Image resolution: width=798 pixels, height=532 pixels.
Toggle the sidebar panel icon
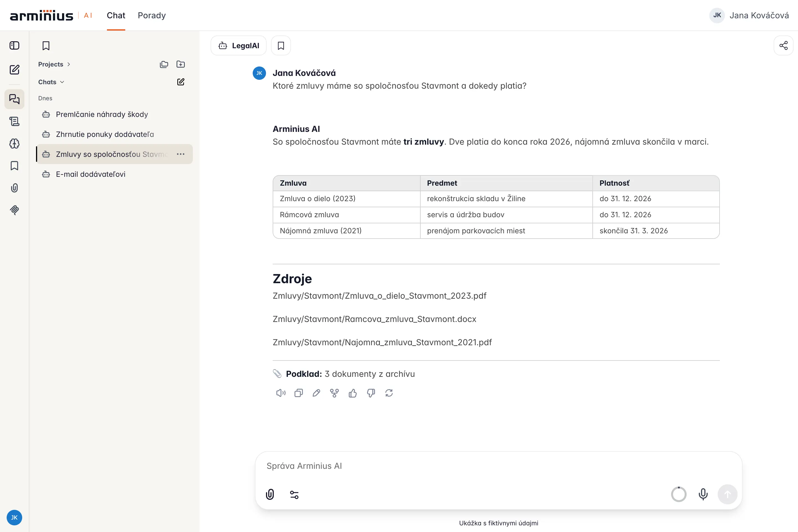pos(14,45)
